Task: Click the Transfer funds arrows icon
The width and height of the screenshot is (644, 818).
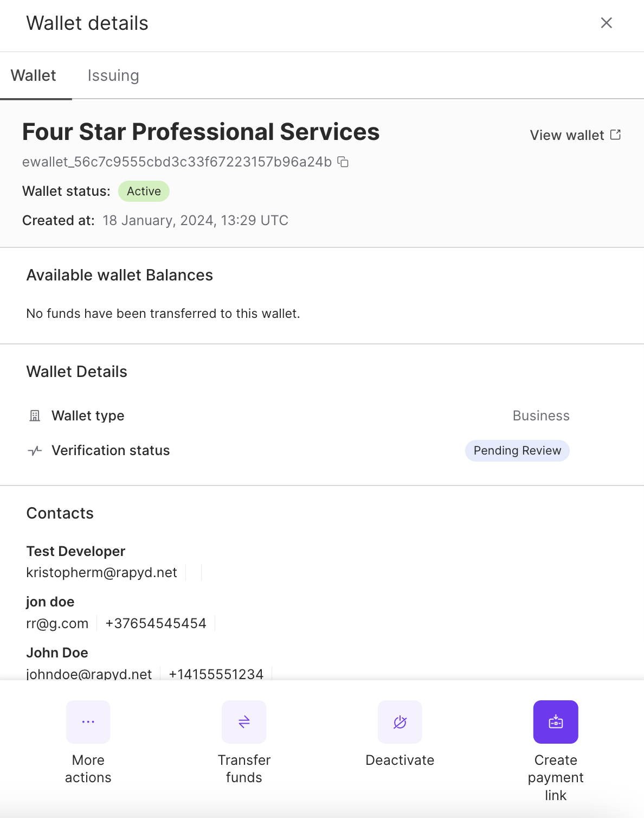Action: click(x=244, y=721)
